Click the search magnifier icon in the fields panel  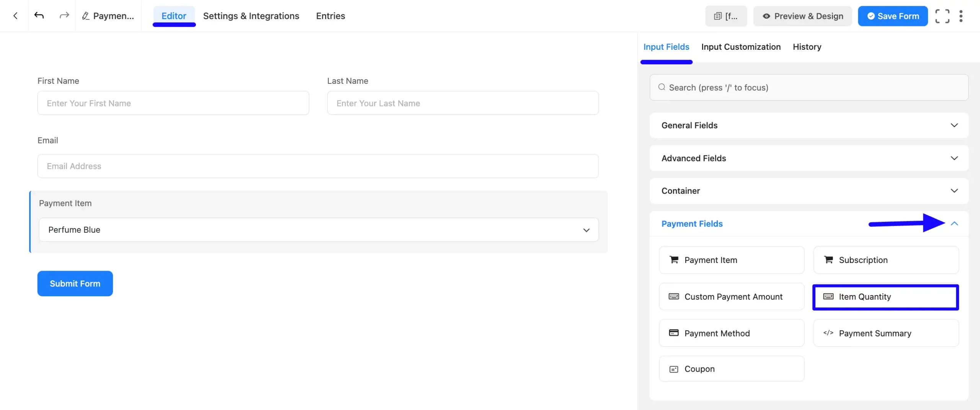click(x=661, y=87)
